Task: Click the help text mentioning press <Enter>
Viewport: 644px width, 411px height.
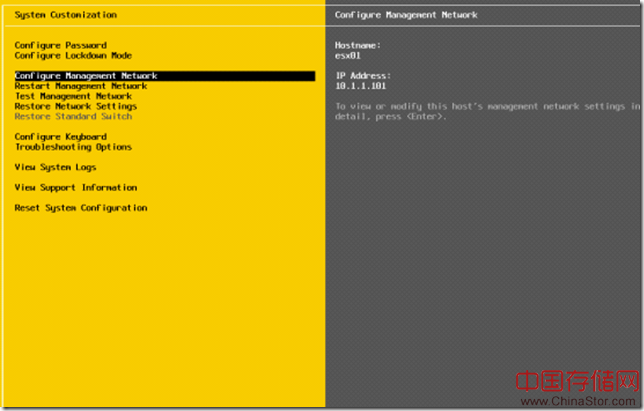Action: pyautogui.click(x=488, y=111)
